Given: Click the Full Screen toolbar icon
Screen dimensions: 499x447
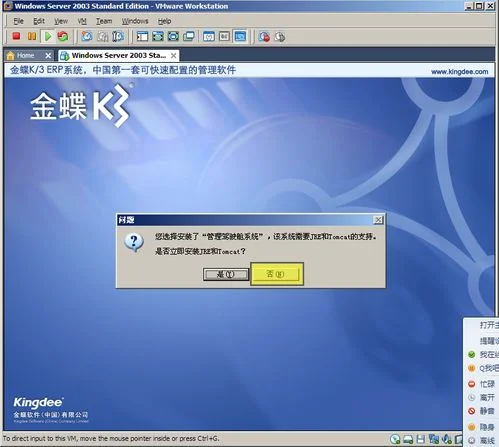Looking at the screenshot, I should pos(173,36).
